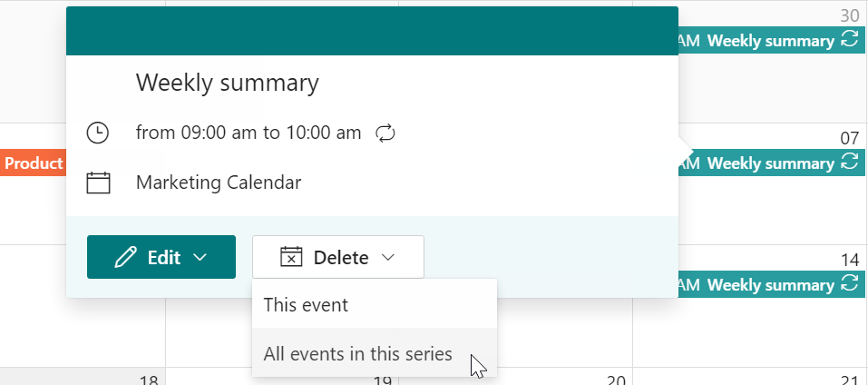Image resolution: width=868 pixels, height=385 pixels.
Task: Click recurring icon on day 07 Weekly summary
Action: [x=850, y=163]
